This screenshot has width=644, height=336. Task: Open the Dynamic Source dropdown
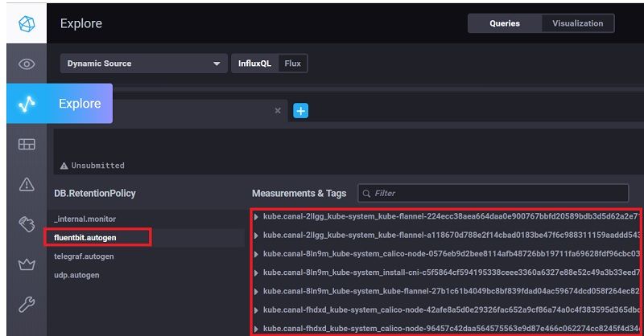tap(144, 64)
